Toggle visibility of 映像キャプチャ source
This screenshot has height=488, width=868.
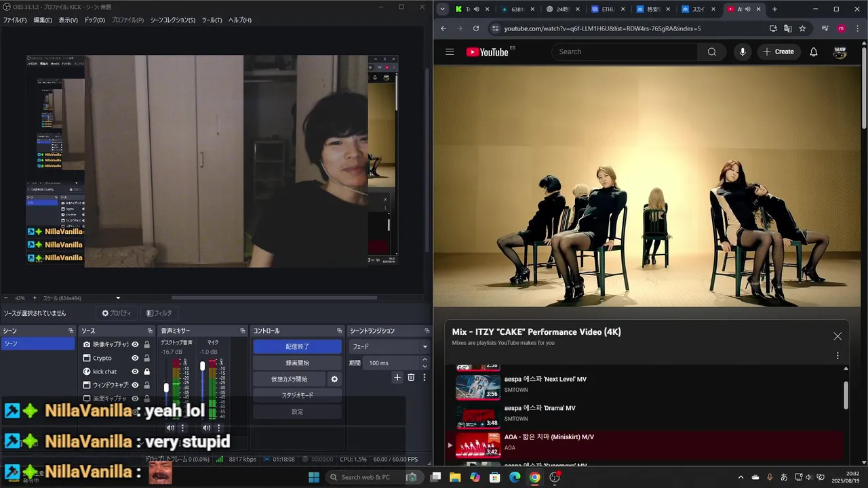[x=135, y=344]
